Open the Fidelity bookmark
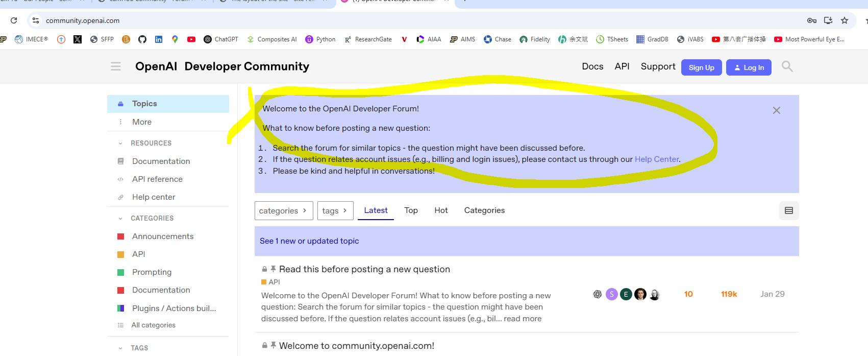The width and height of the screenshot is (868, 356). pos(535,39)
